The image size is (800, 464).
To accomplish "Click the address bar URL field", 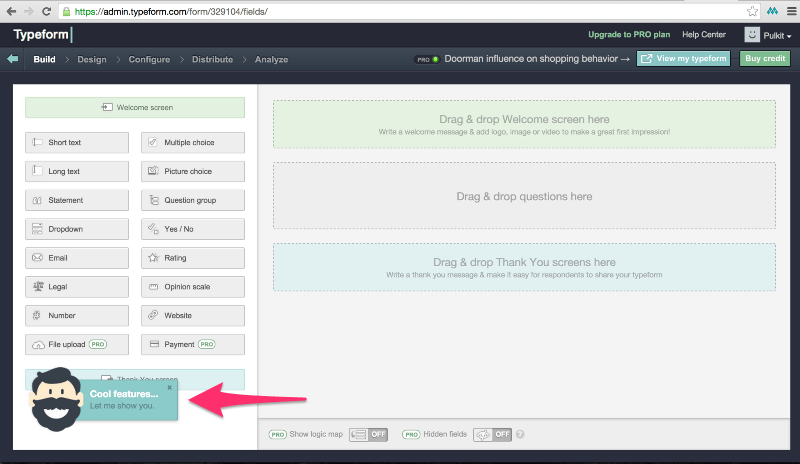I will point(408,11).
